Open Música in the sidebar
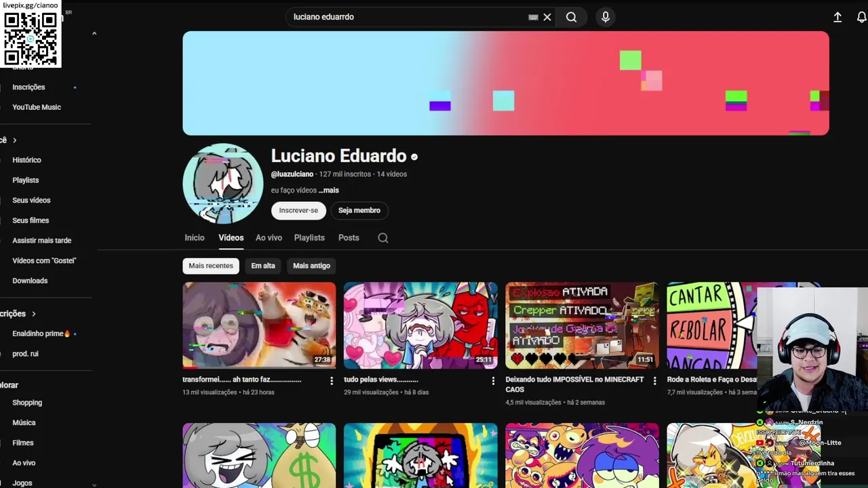868x488 pixels. coord(24,423)
